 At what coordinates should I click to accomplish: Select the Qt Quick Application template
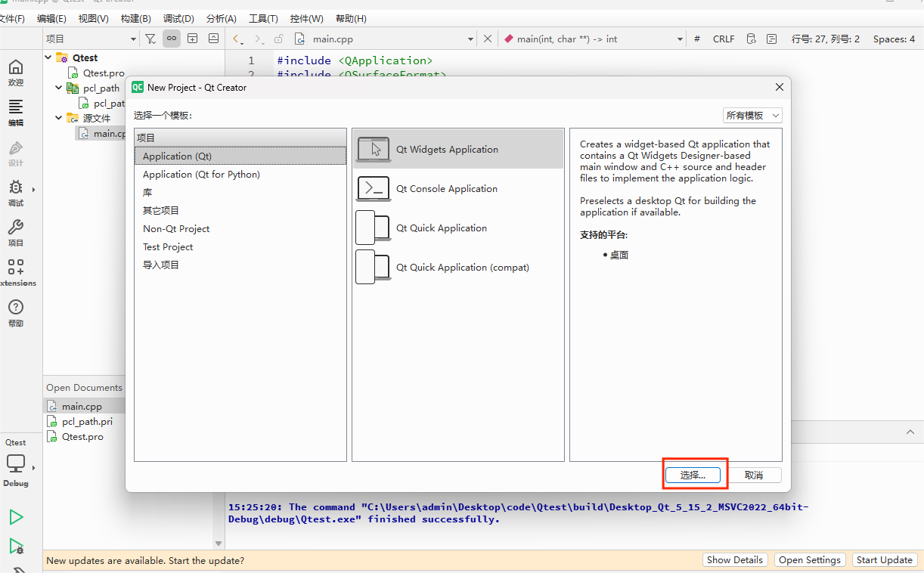pos(458,228)
